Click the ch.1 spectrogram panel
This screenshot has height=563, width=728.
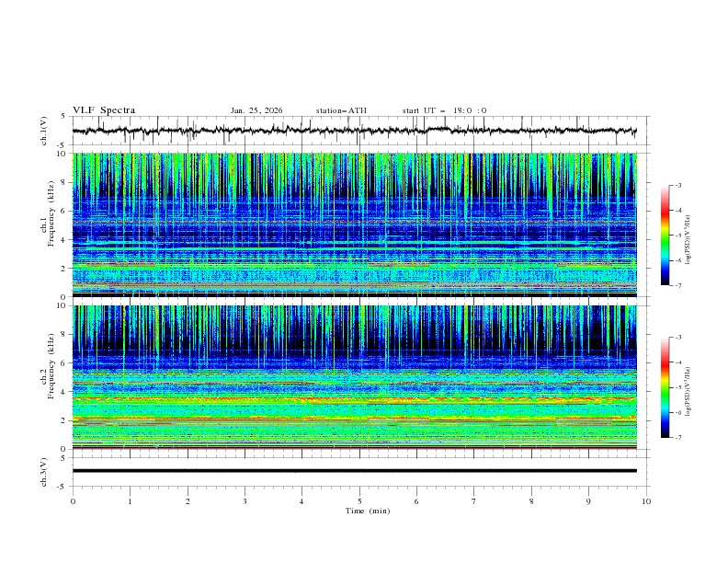354,224
